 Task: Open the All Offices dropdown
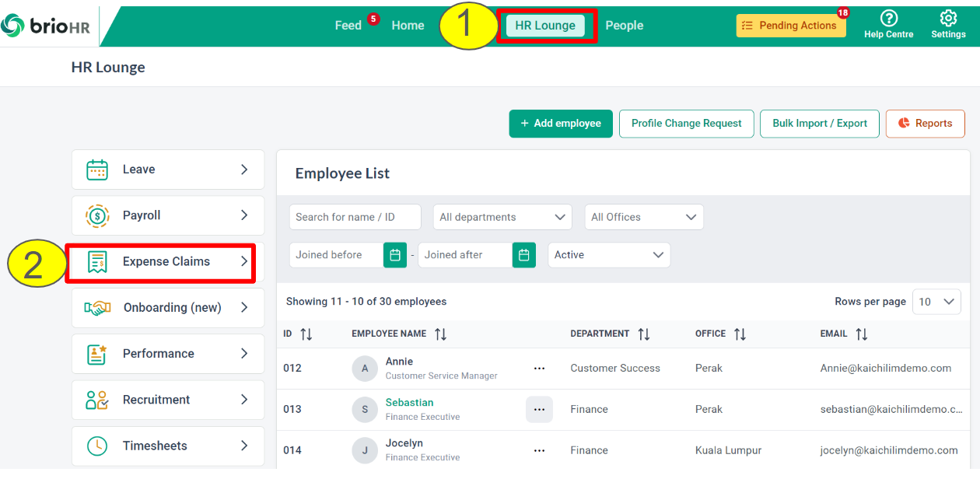644,217
